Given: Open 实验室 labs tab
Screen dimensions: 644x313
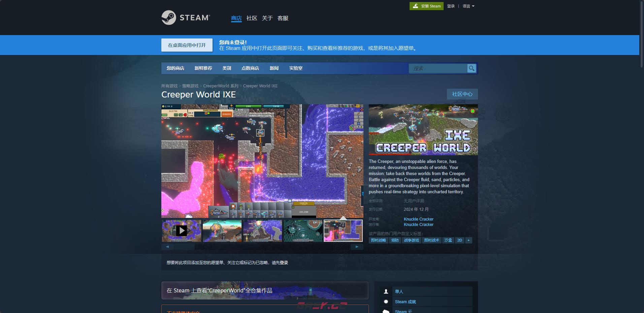Looking at the screenshot, I should tap(296, 68).
